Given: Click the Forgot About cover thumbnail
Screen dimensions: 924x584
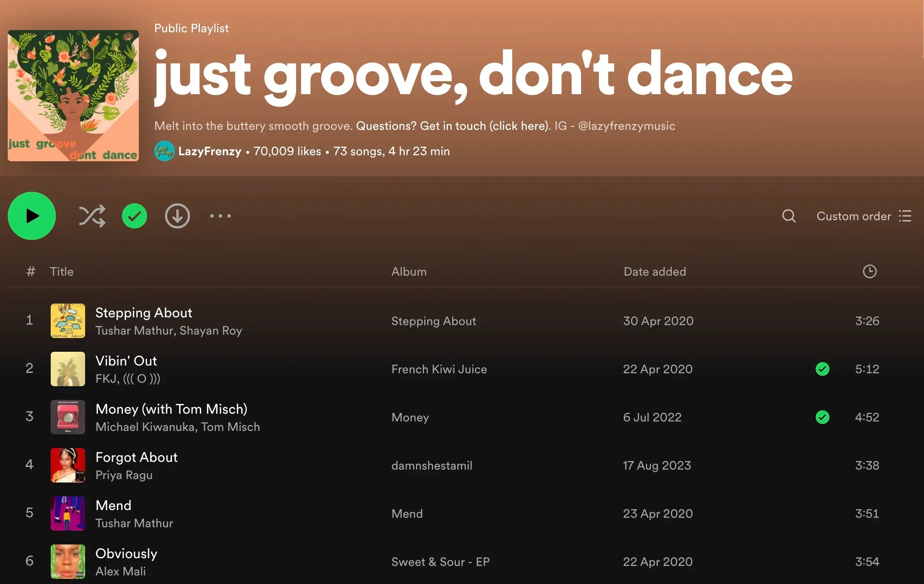Looking at the screenshot, I should click(68, 465).
